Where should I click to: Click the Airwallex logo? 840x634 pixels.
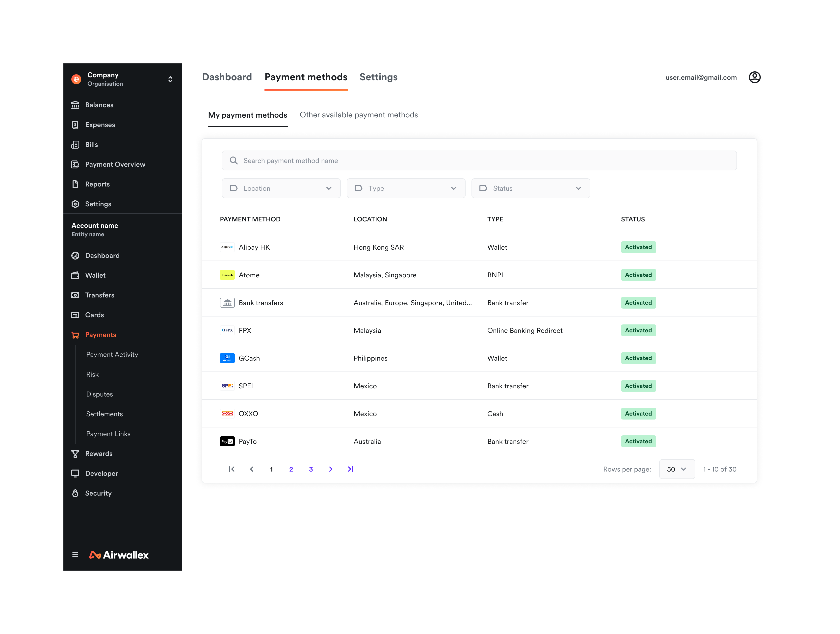(119, 555)
